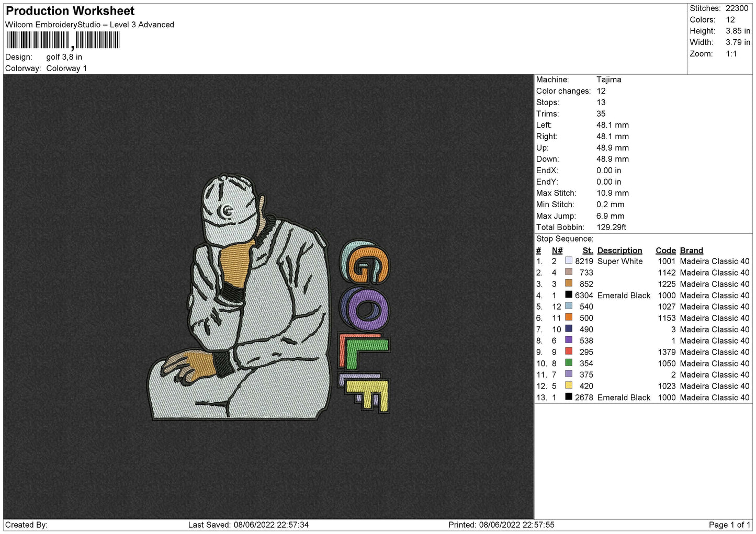The image size is (756, 534).
Task: Click the Height value '3.85 in'
Action: coord(738,31)
